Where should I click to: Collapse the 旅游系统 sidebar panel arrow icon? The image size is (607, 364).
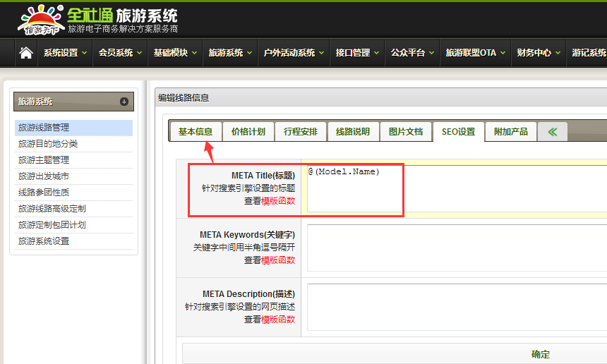[x=124, y=102]
